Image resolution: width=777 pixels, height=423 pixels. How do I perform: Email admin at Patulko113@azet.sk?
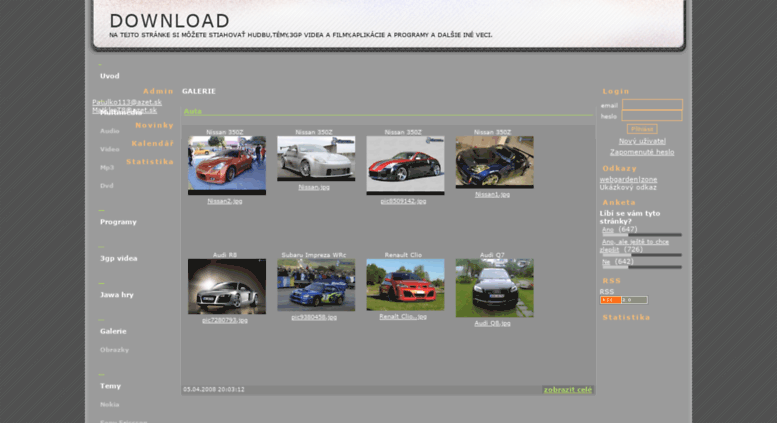click(127, 102)
